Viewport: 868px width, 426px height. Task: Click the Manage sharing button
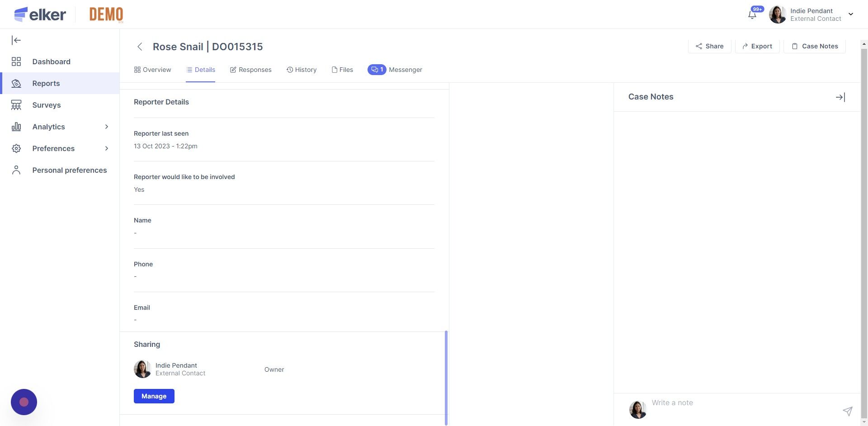(x=154, y=396)
